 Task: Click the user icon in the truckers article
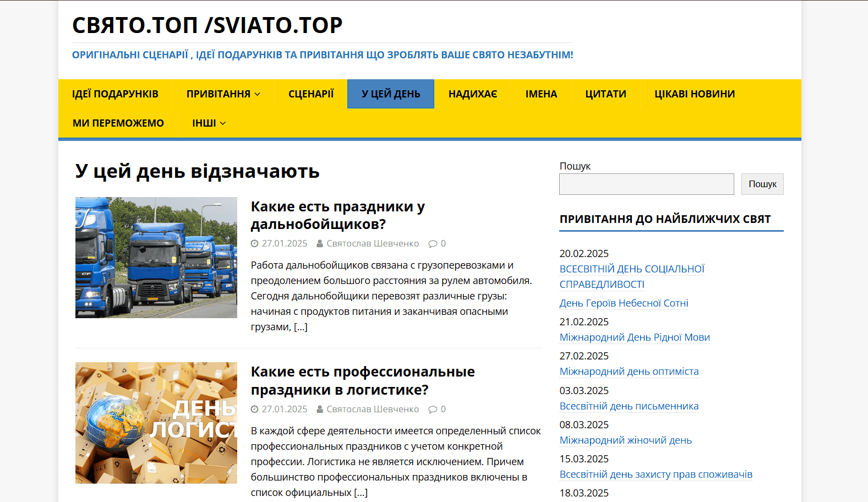point(320,243)
